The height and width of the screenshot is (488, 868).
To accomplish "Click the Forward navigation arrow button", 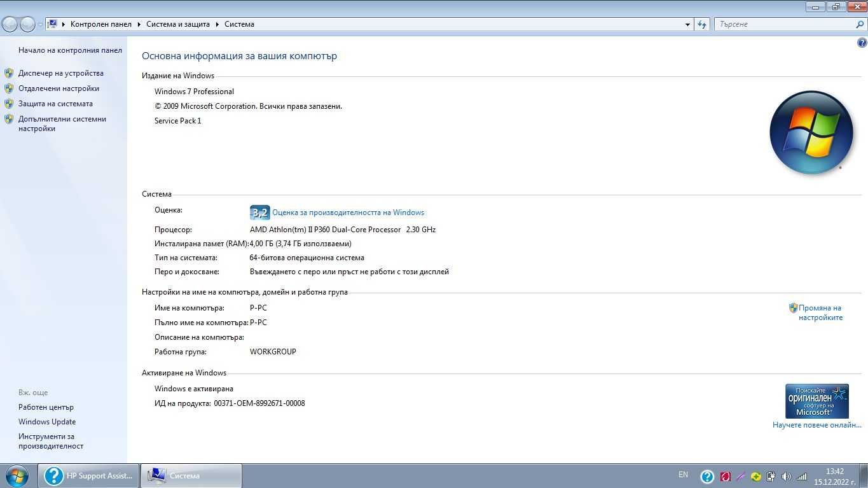I will [27, 24].
